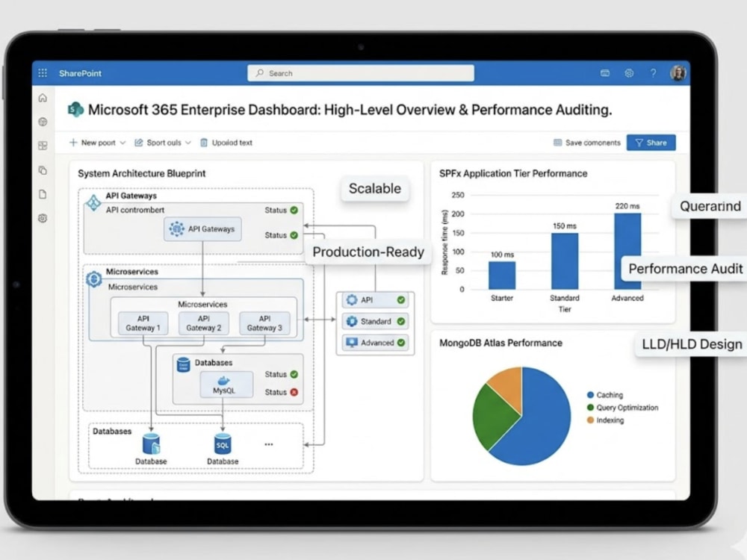747x560 pixels.
Task: Click the SharePoint site logo icon
Action: point(75,110)
